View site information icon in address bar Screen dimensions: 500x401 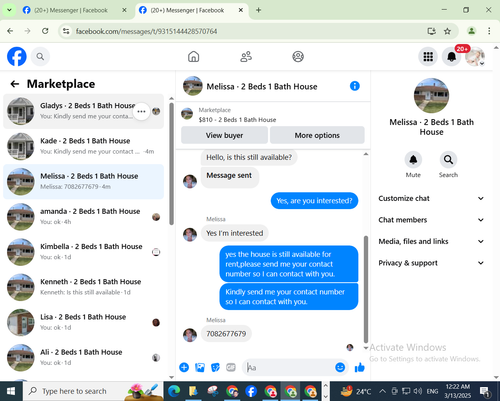click(66, 31)
